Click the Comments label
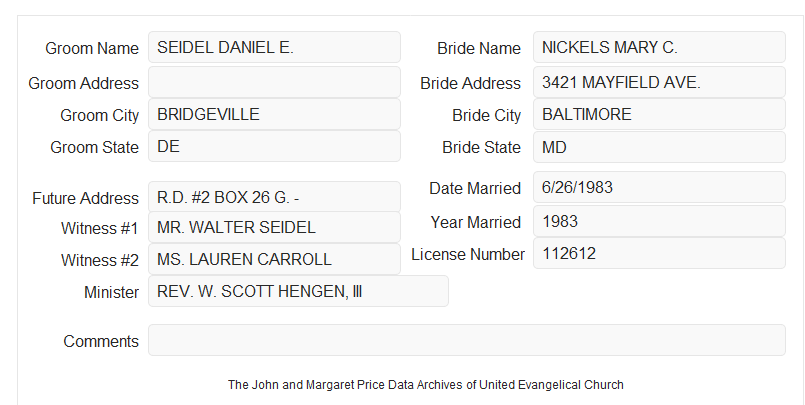This screenshot has height=405, width=805. click(x=101, y=341)
